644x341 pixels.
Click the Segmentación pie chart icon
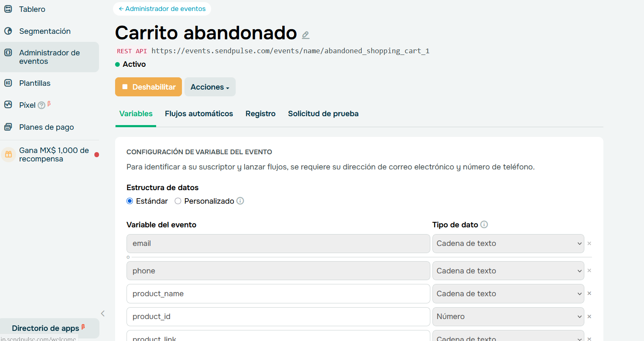pyautogui.click(x=8, y=31)
